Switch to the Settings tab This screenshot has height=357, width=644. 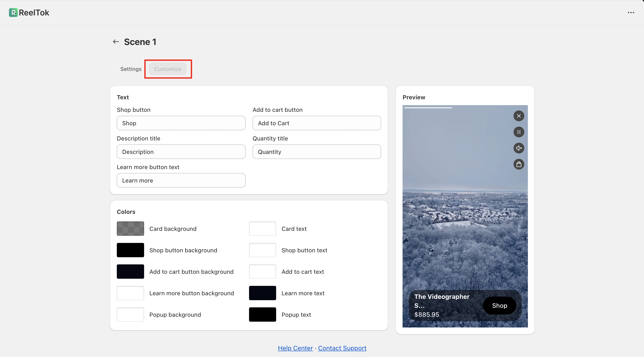point(131,69)
